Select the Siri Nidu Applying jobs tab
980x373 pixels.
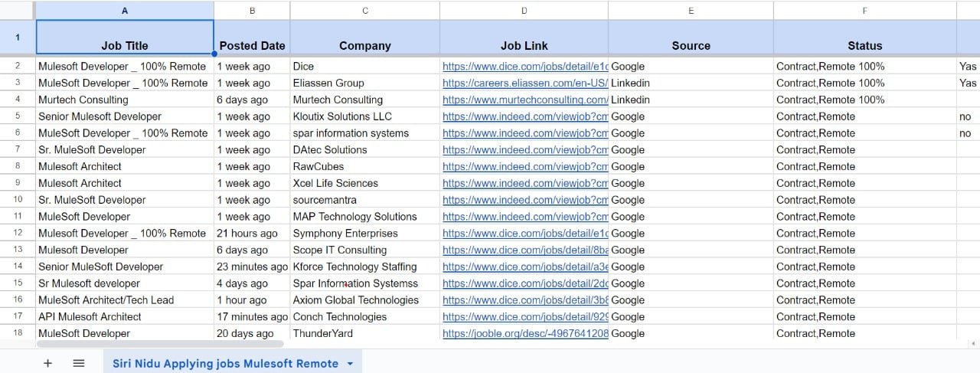[x=225, y=364]
